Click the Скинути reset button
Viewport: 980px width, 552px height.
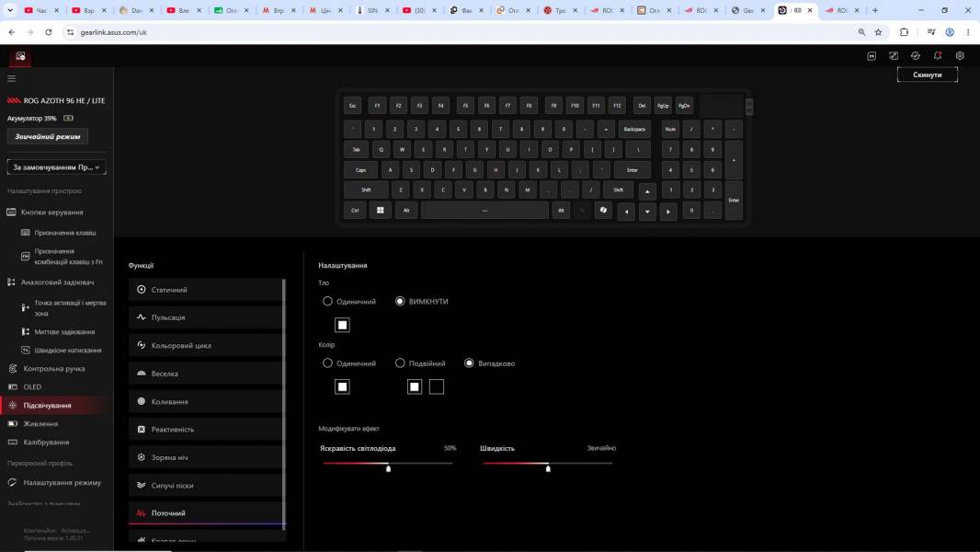(927, 75)
